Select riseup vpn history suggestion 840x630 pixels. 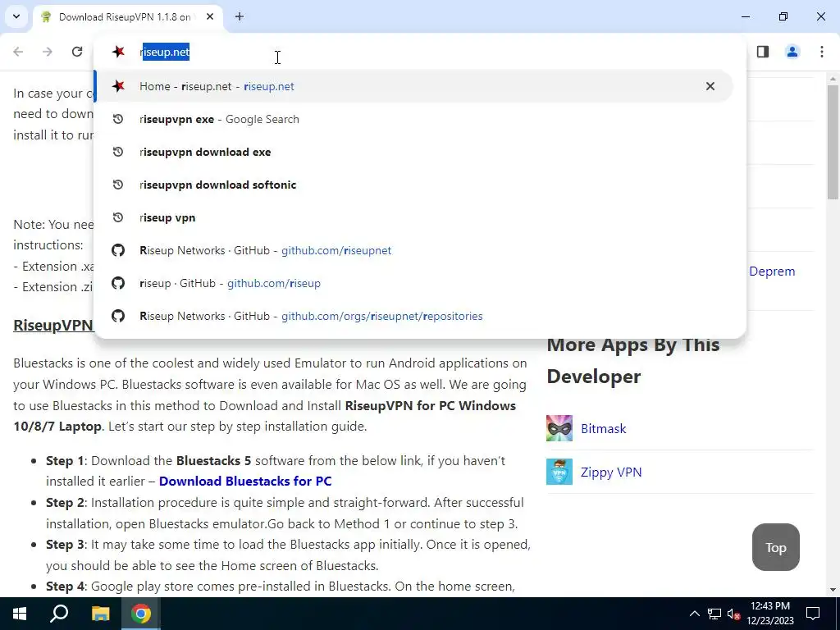pos(413,217)
